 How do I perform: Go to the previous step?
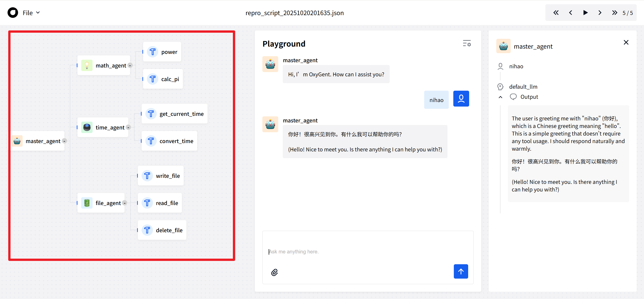coord(571,13)
